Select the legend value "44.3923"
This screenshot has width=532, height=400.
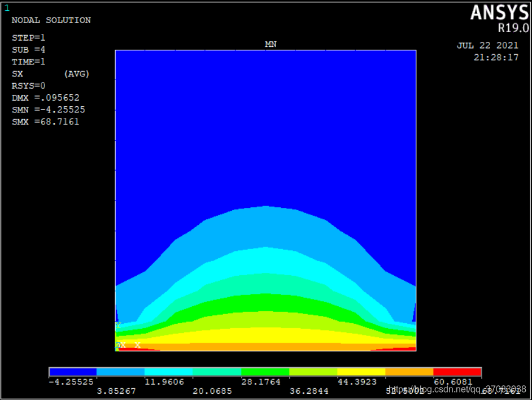[357, 382]
